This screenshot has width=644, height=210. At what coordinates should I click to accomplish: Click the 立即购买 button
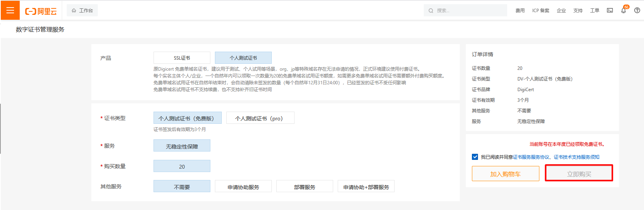point(579,174)
